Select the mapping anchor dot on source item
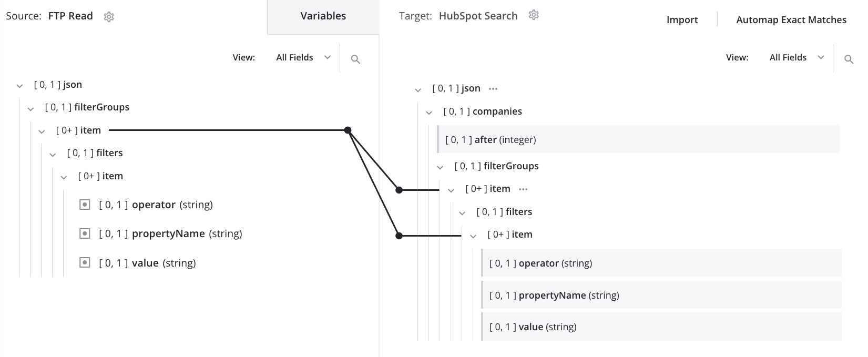 tap(347, 129)
